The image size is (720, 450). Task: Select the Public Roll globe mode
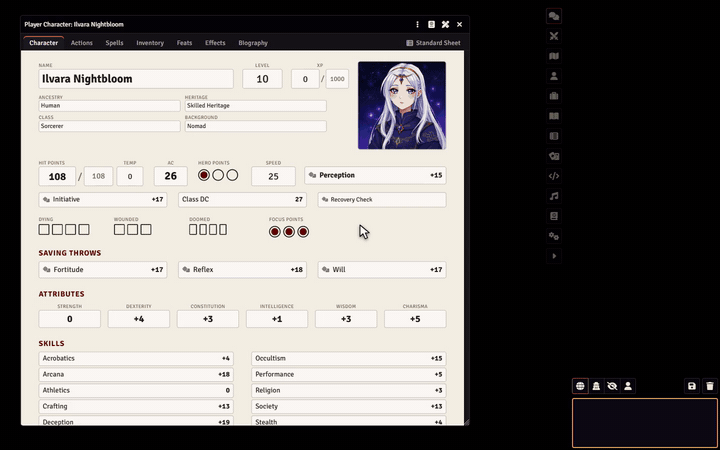580,386
